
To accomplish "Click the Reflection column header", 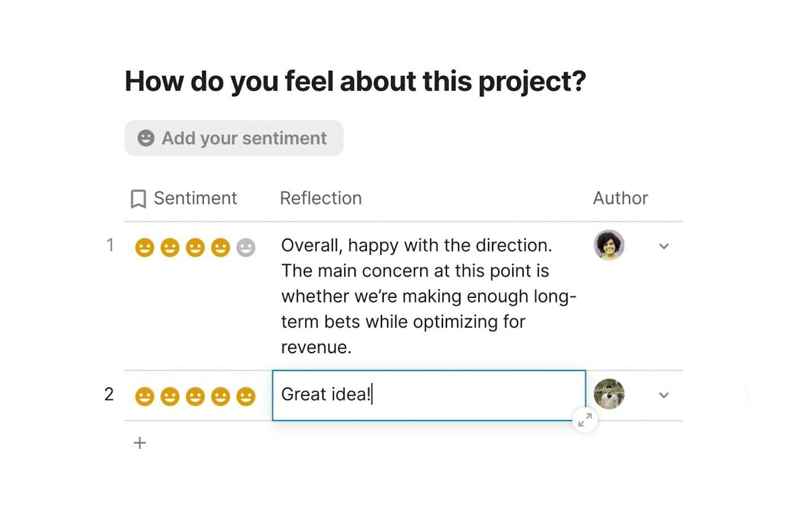I will (x=321, y=198).
